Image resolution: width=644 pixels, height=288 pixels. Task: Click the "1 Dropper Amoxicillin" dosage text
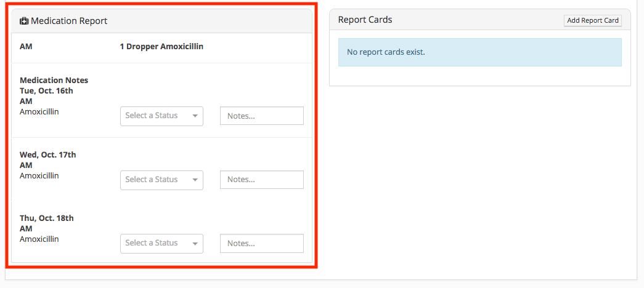pyautogui.click(x=161, y=46)
